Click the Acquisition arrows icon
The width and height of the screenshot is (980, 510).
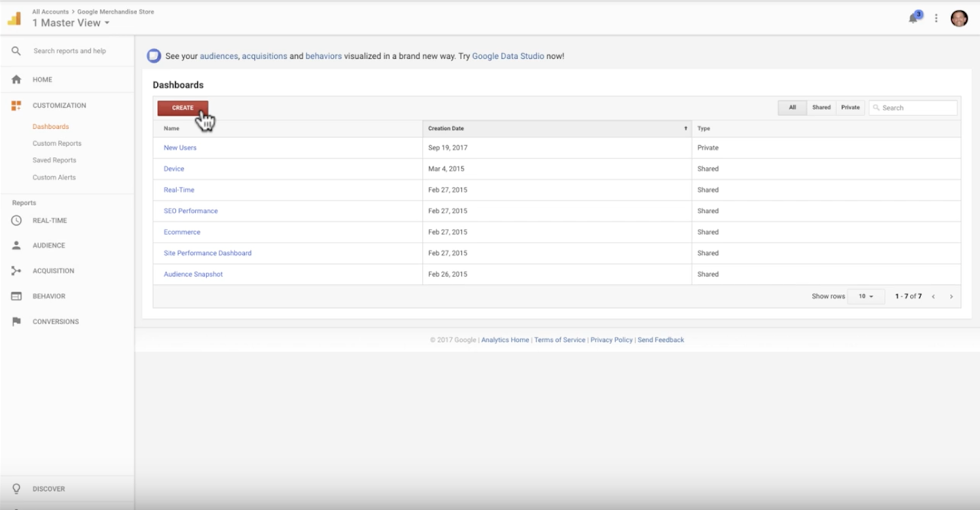[x=16, y=271]
